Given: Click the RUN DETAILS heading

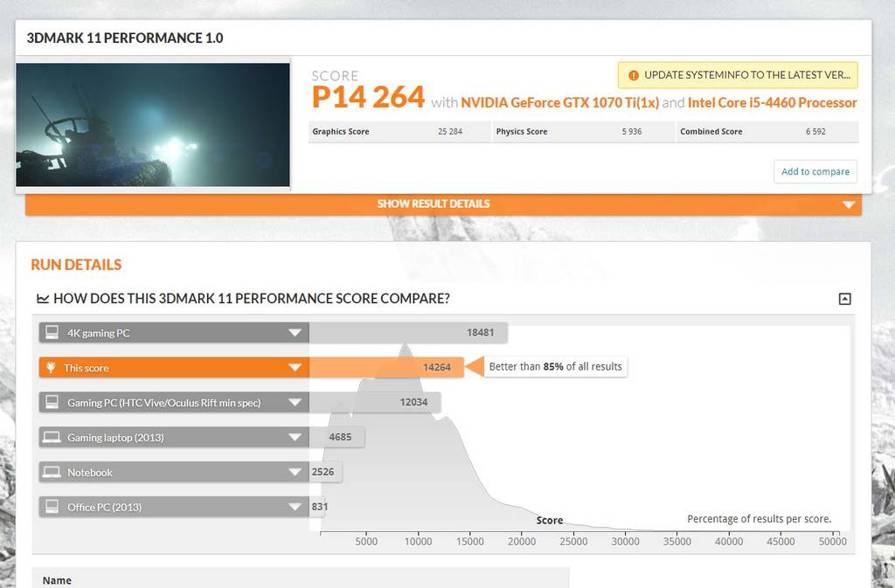Looking at the screenshot, I should [x=76, y=265].
